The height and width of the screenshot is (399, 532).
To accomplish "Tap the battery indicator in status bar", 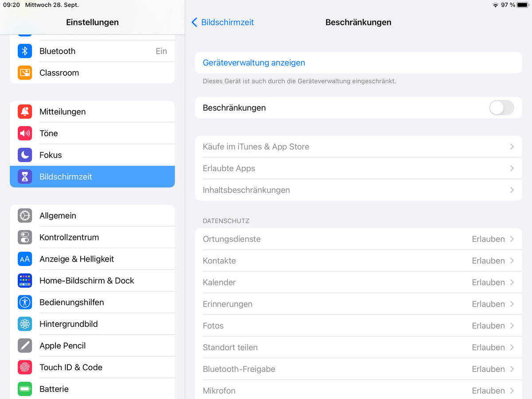I will click(522, 5).
